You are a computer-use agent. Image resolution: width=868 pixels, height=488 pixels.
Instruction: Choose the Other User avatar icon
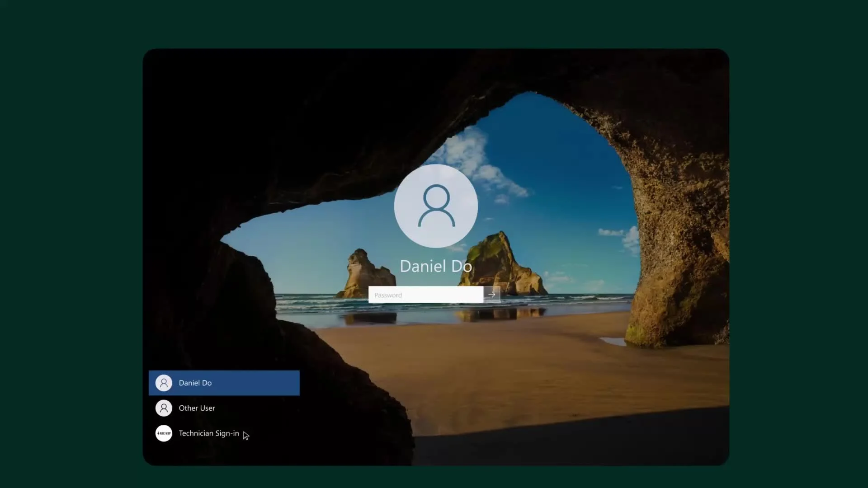pyautogui.click(x=164, y=408)
